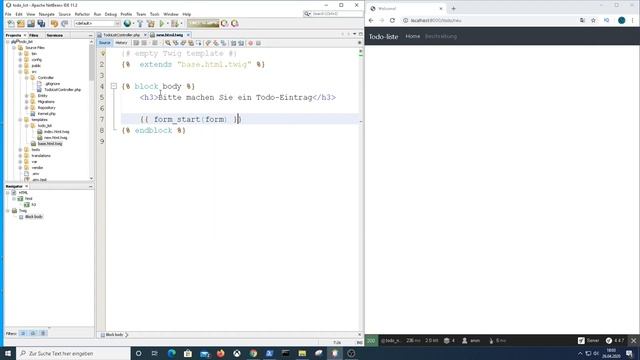The height and width of the screenshot is (360, 640).
Task: Open the project configuration 'default' dropdown
Action: (97, 24)
